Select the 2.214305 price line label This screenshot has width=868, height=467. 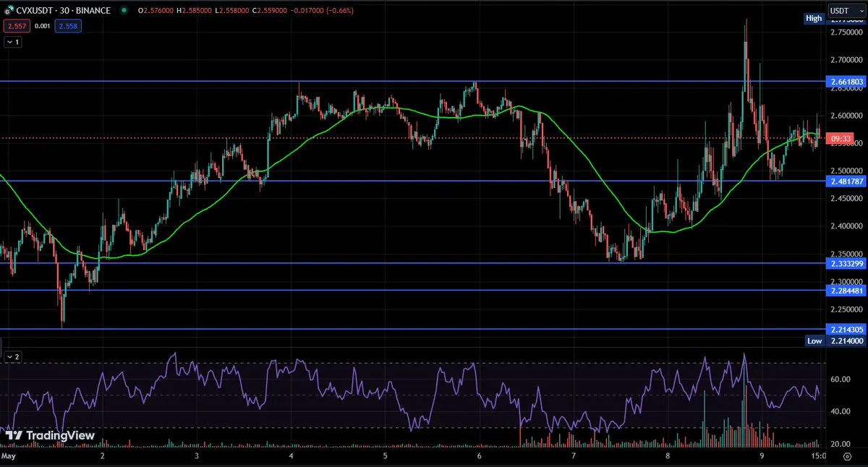[846, 329]
